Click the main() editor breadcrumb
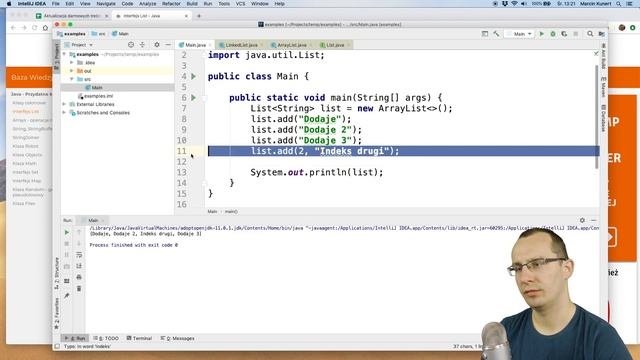This screenshot has width=640, height=360. point(231,211)
